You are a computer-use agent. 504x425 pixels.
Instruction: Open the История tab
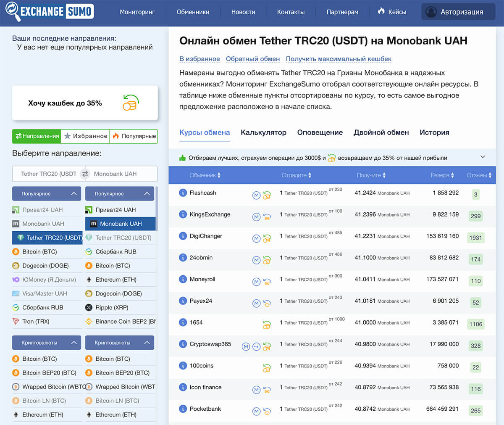(x=434, y=132)
